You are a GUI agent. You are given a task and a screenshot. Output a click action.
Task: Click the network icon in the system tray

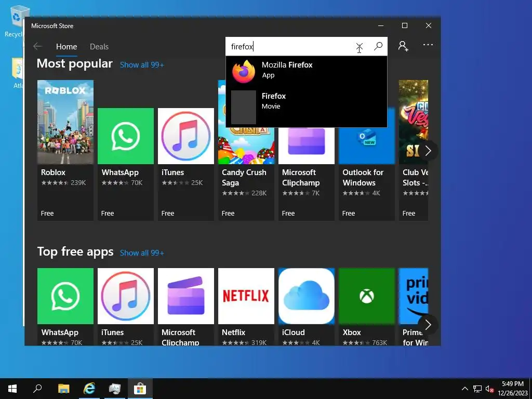pos(477,389)
